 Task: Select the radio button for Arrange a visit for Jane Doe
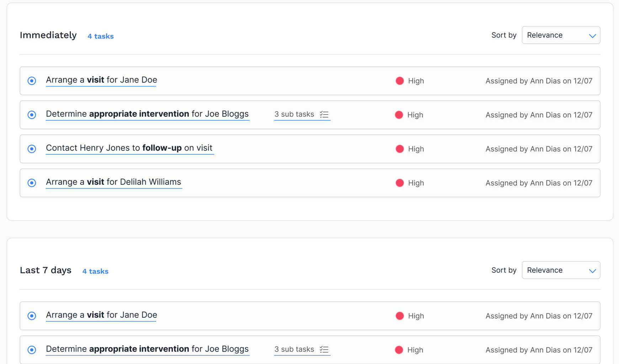tap(32, 81)
